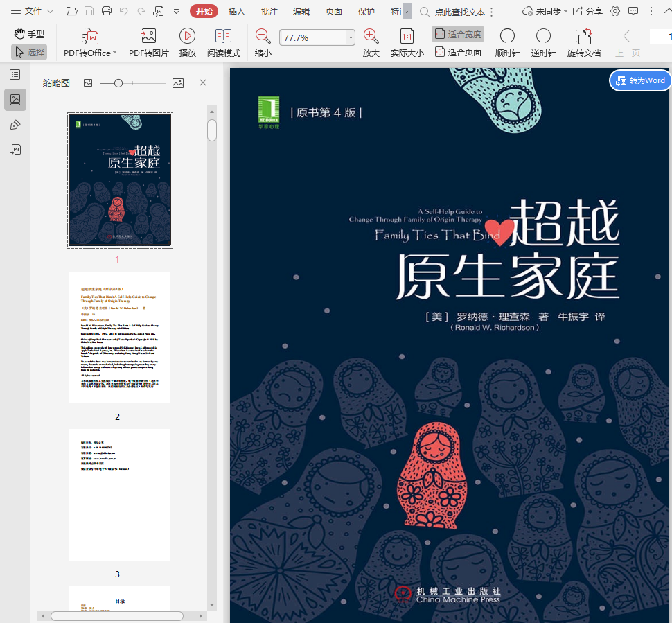This screenshot has height=623, width=672.
Task: Click the 77.7% zoom value field
Action: 313,37
